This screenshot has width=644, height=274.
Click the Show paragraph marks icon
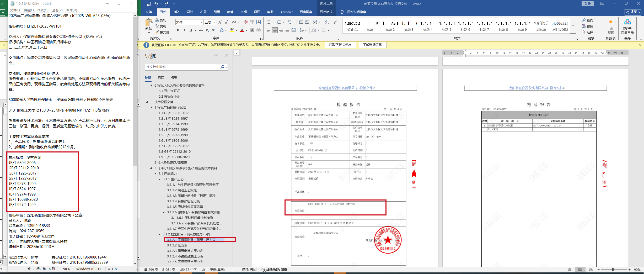[335, 22]
